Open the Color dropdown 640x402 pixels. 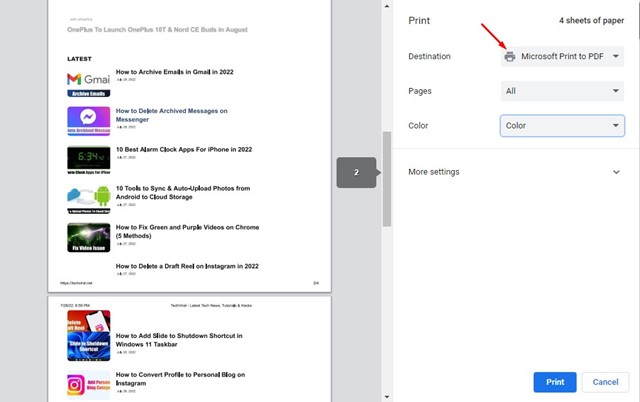click(x=562, y=126)
